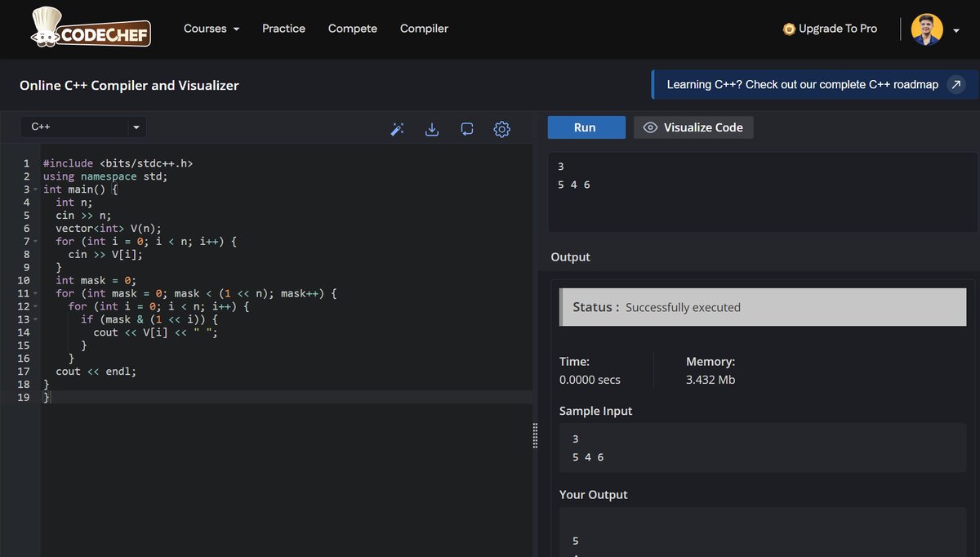Viewport: 980px width, 557px height.
Task: Click into the custom input box
Action: [x=762, y=193]
